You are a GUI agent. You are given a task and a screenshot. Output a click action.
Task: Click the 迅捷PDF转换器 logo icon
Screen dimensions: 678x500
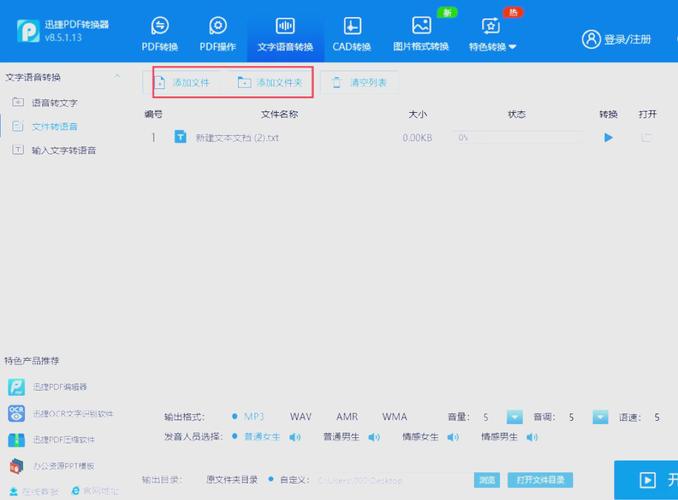[28, 31]
